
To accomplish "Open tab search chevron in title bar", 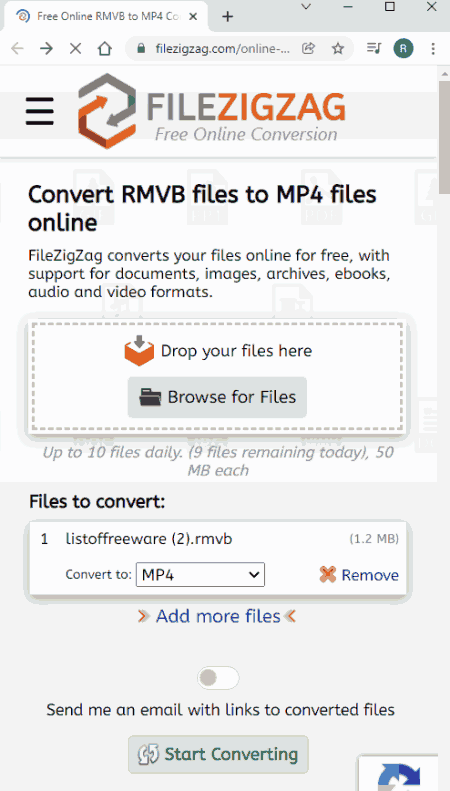I will 306,7.
